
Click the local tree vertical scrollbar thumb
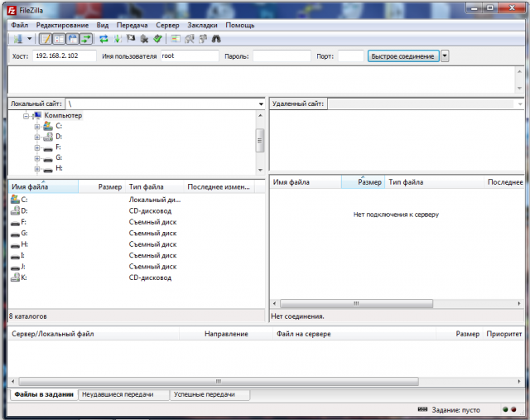pyautogui.click(x=259, y=140)
